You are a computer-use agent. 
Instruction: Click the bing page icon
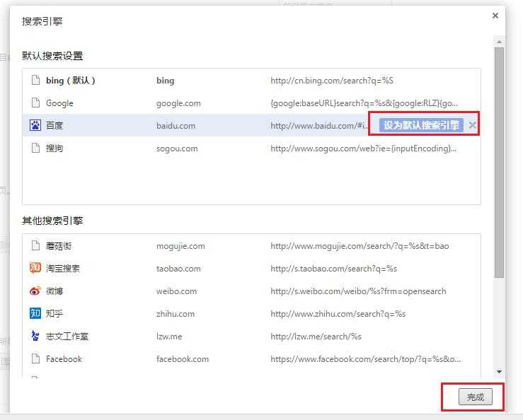(35, 80)
